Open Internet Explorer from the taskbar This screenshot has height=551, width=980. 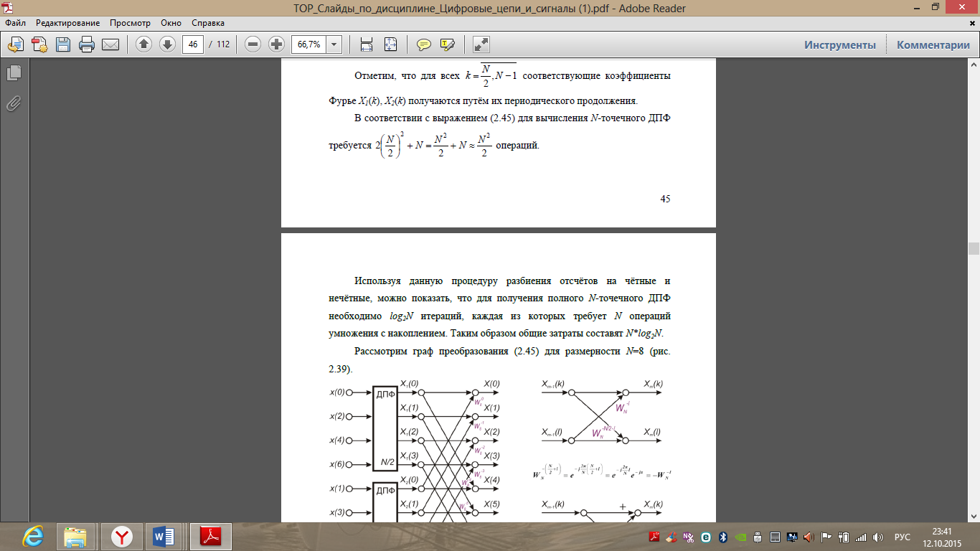coord(33,536)
